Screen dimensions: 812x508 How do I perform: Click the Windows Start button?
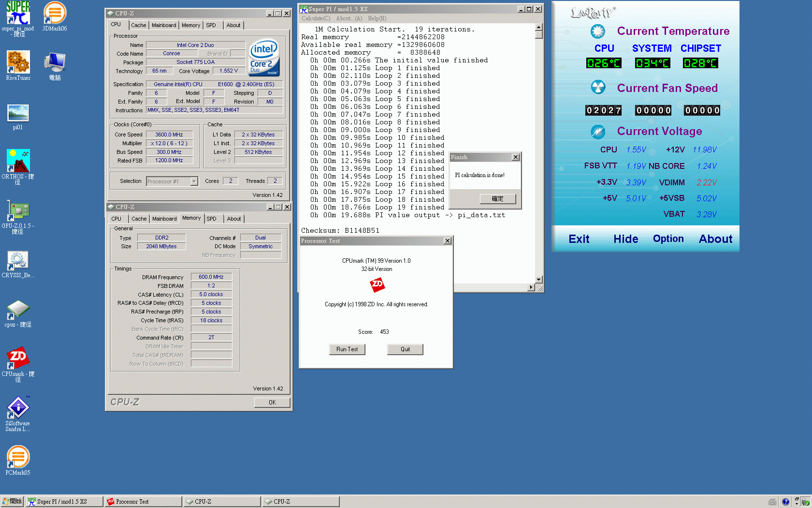[12, 502]
